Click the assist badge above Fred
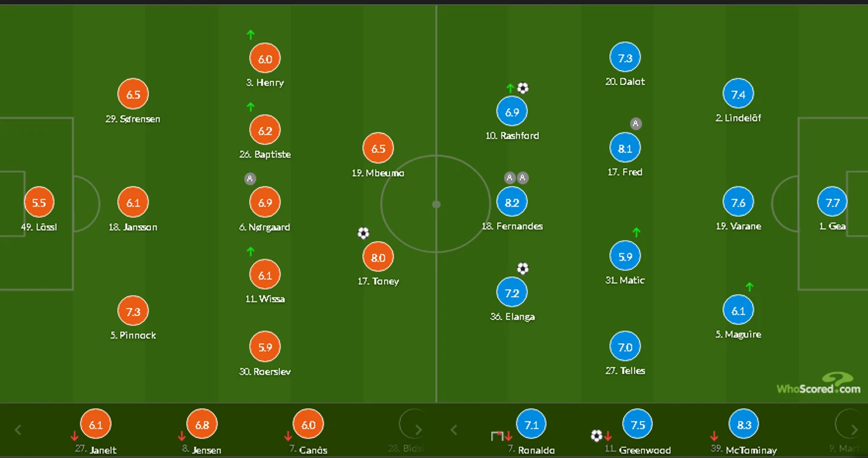This screenshot has width=868, height=458. point(636,124)
